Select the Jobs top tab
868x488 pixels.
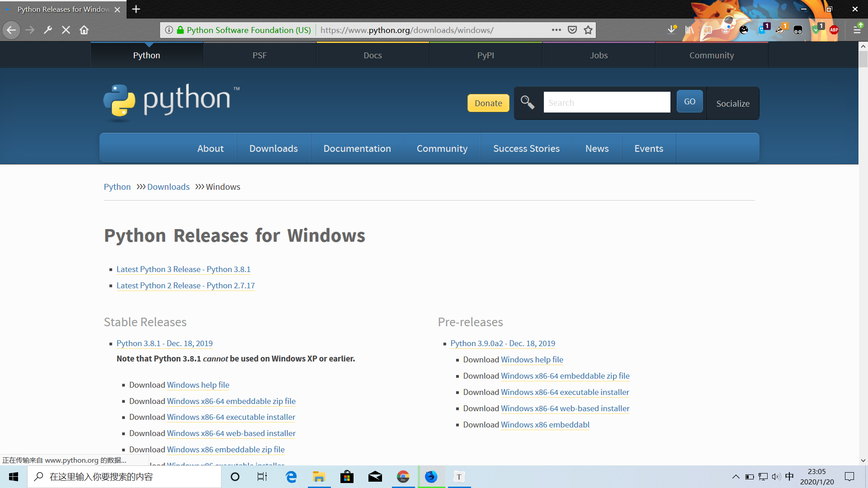coord(599,55)
